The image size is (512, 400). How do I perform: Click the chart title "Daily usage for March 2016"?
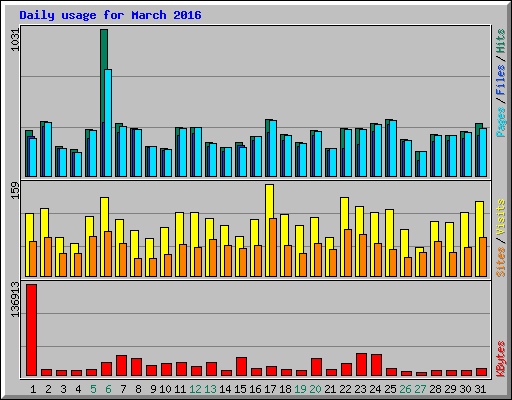click(110, 15)
